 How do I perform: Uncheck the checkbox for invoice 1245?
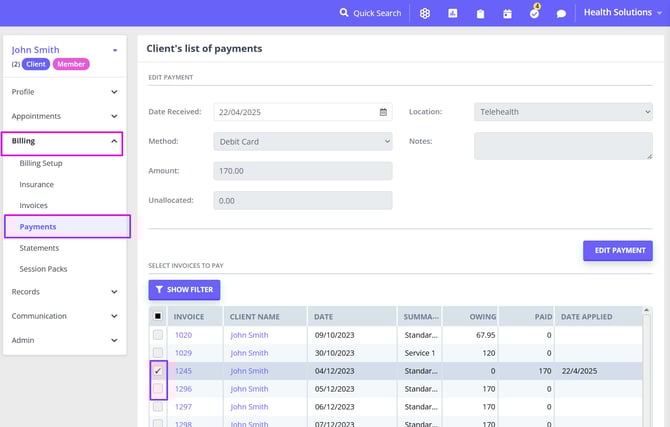click(158, 371)
